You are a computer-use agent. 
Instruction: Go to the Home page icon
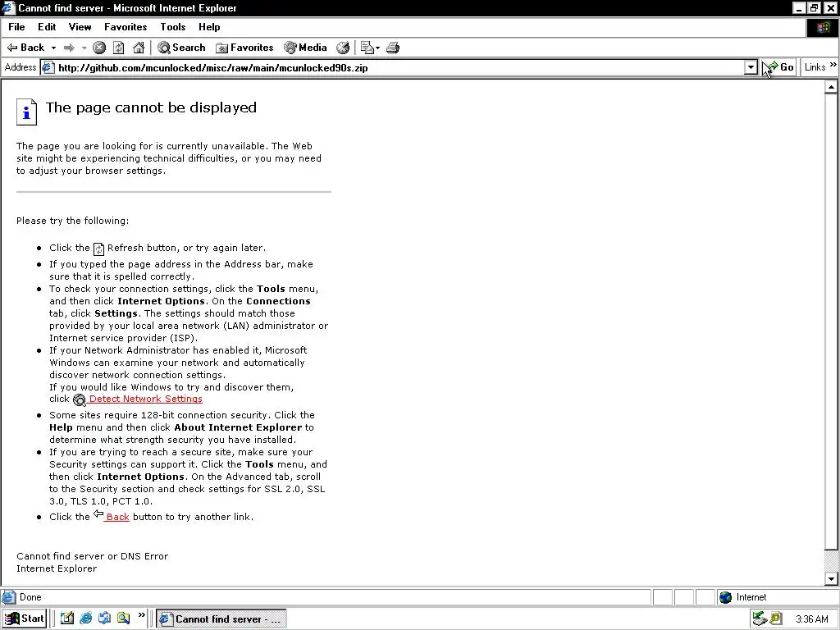click(139, 48)
